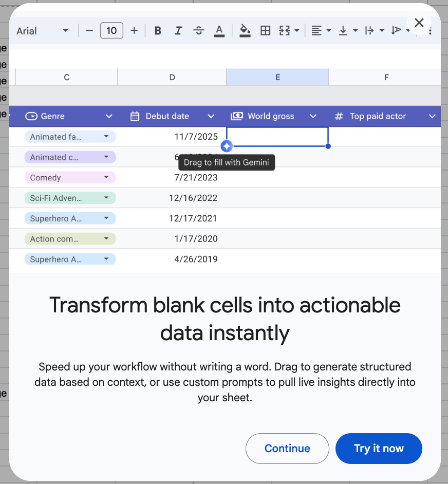Select column C header
Screen dimensions: 448x484
point(67,77)
